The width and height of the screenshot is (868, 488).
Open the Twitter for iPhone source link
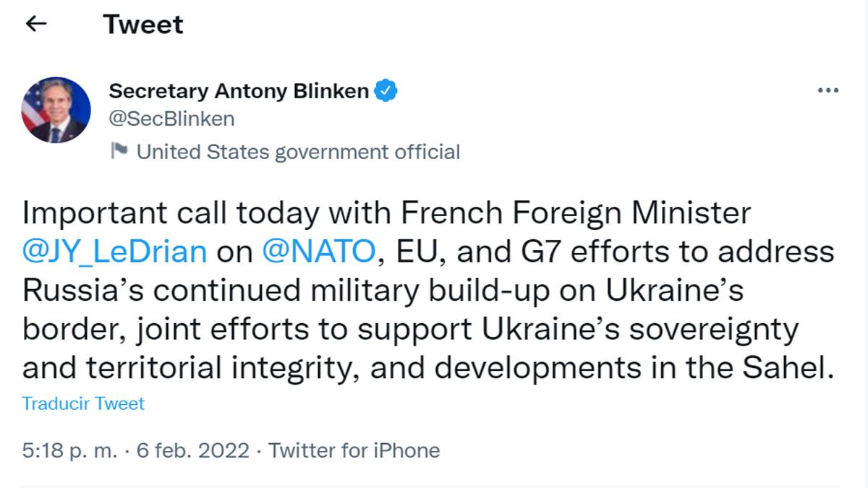(354, 450)
